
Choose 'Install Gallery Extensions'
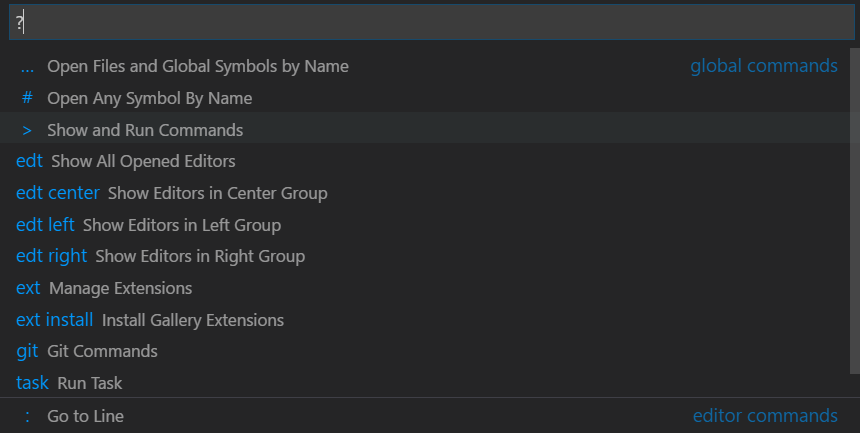point(193,320)
